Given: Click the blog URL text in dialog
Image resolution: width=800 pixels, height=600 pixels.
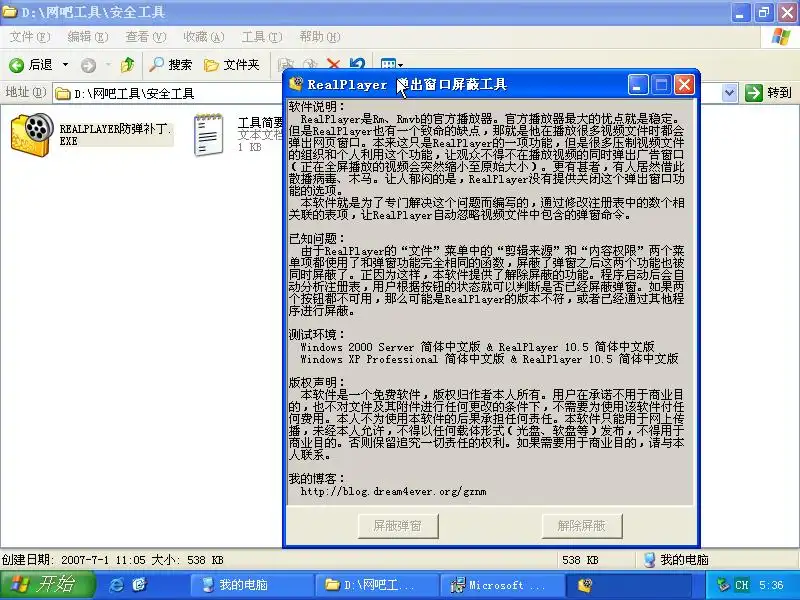Looking at the screenshot, I should pos(393,491).
